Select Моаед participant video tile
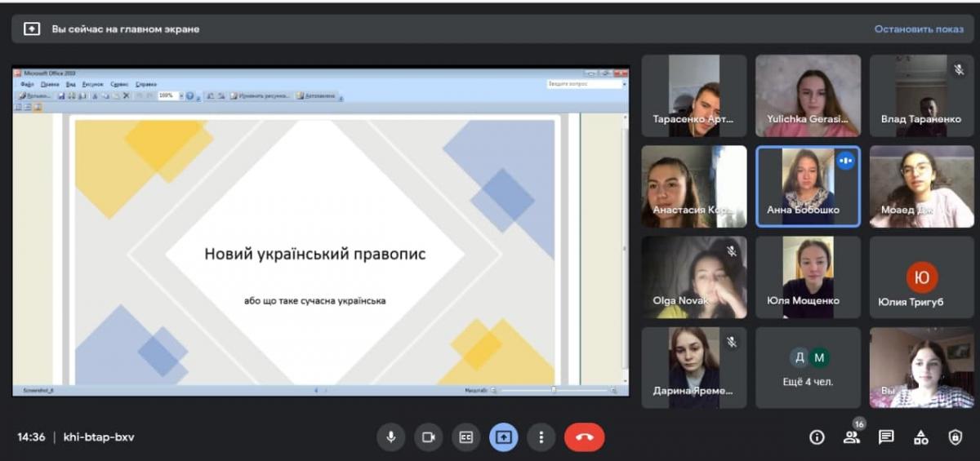This screenshot has height=461, width=980. point(922,186)
